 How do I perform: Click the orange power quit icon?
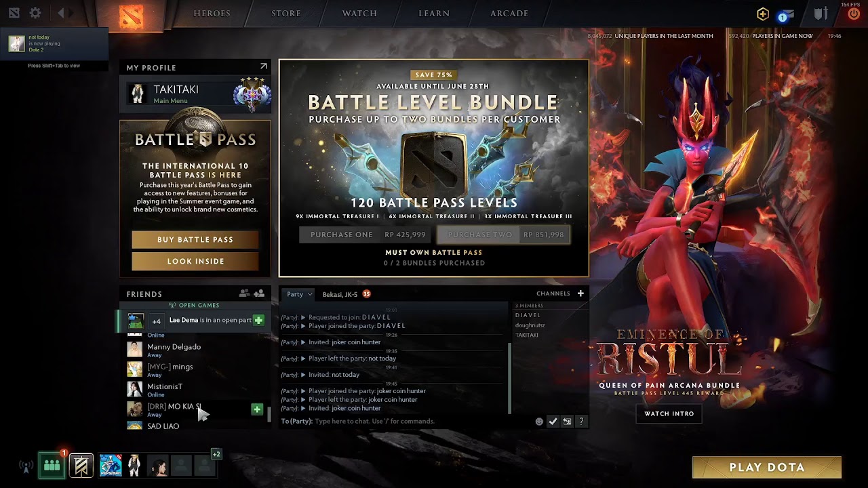pos(854,14)
